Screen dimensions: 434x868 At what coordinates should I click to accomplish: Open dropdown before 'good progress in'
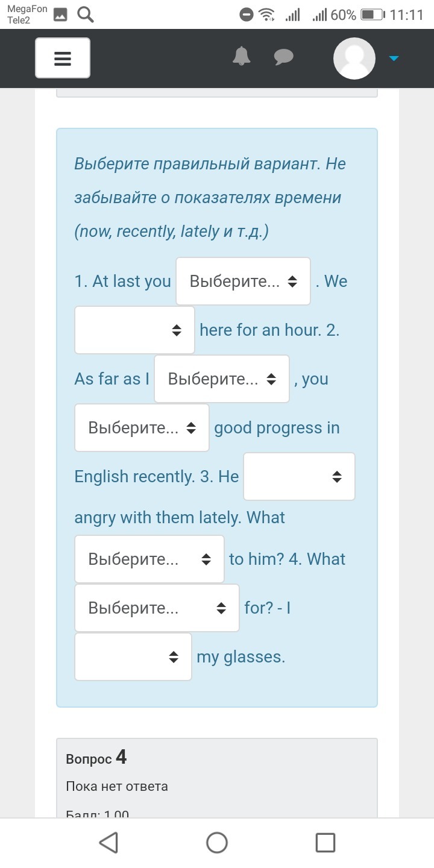click(x=142, y=428)
